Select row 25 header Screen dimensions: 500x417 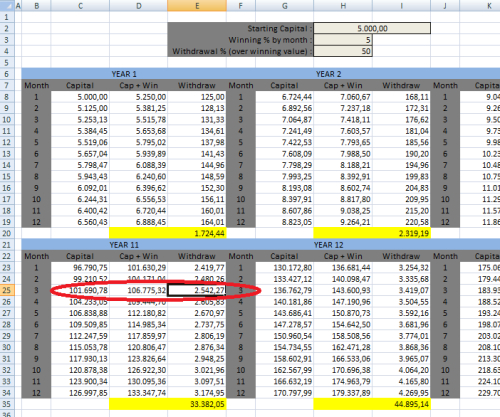[7, 290]
